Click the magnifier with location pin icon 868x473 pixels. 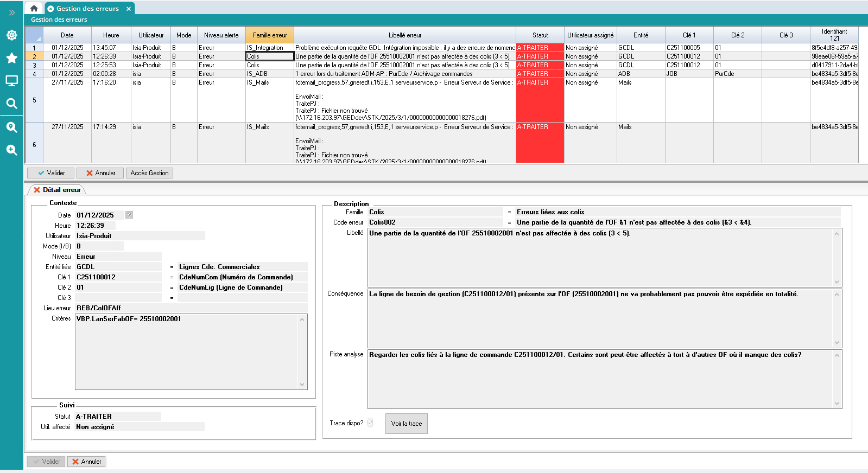coord(11,127)
